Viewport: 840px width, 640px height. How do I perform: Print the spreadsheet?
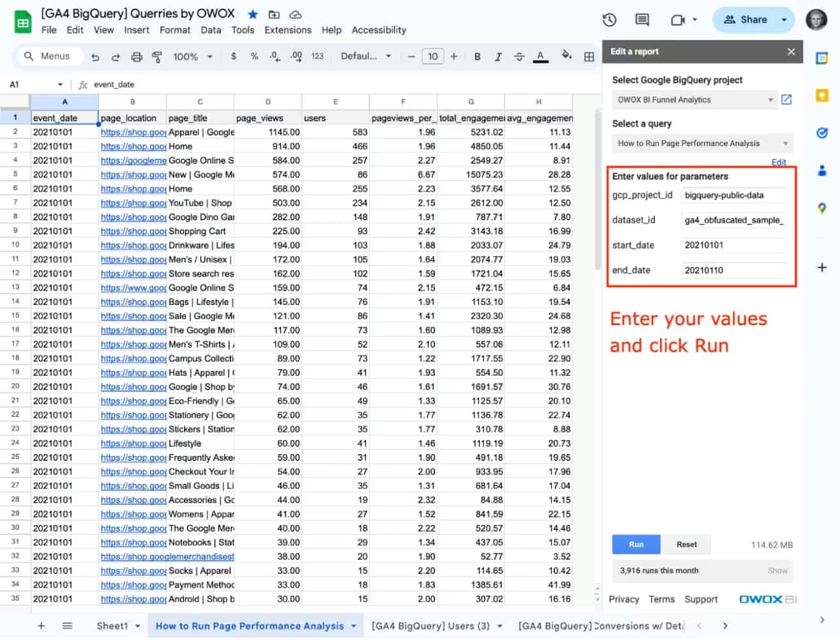click(x=137, y=56)
